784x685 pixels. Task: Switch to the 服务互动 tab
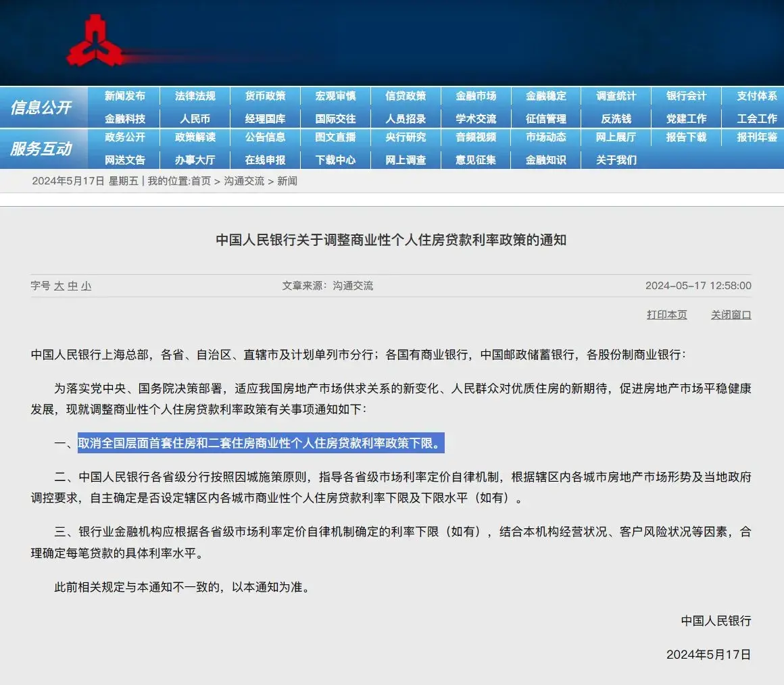44,149
